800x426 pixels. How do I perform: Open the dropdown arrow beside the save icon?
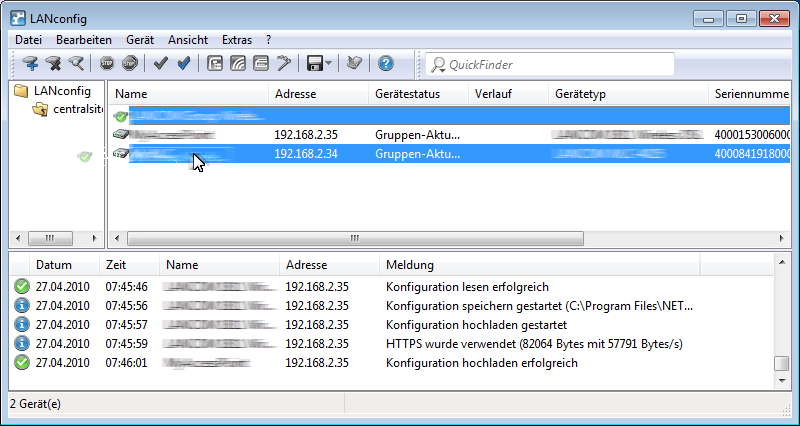(x=329, y=64)
